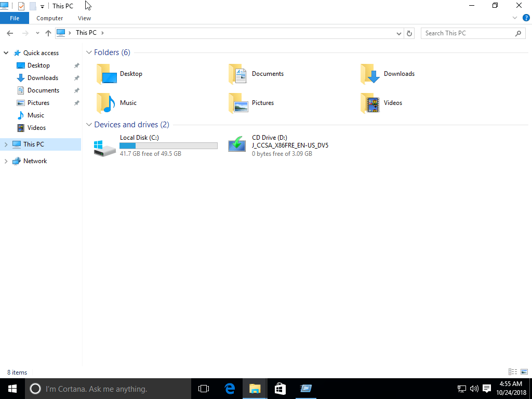Expand the chevron after This PC in address bar
532x399 pixels.
click(x=102, y=33)
